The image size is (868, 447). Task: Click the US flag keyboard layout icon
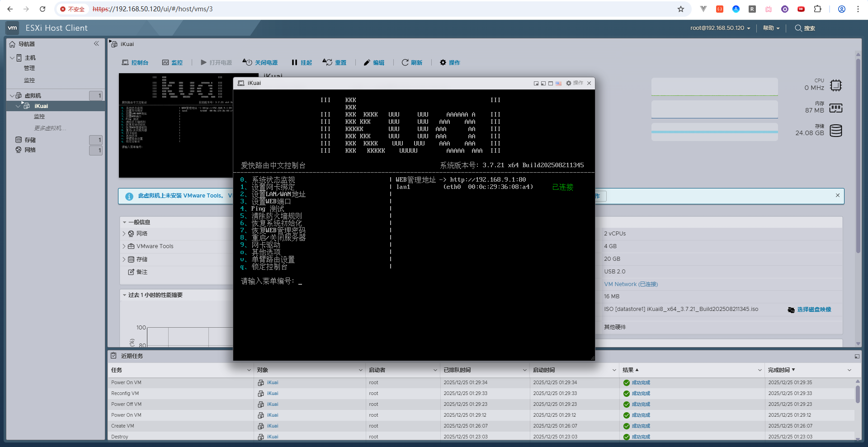coord(559,83)
